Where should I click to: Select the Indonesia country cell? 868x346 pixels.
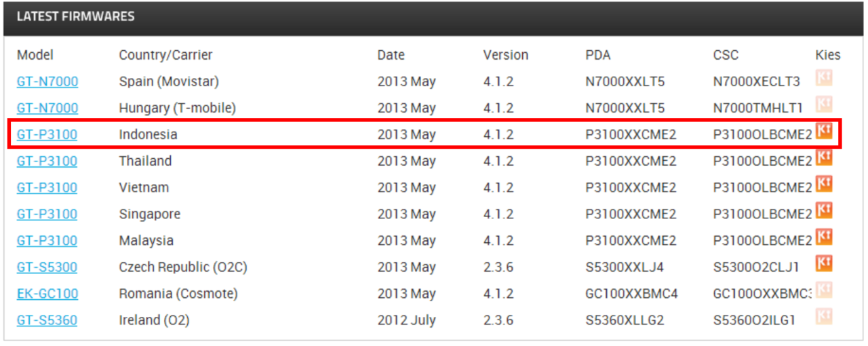click(148, 134)
